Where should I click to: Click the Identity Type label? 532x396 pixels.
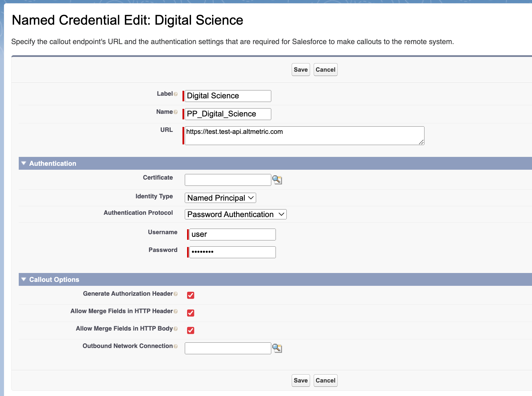pos(154,196)
